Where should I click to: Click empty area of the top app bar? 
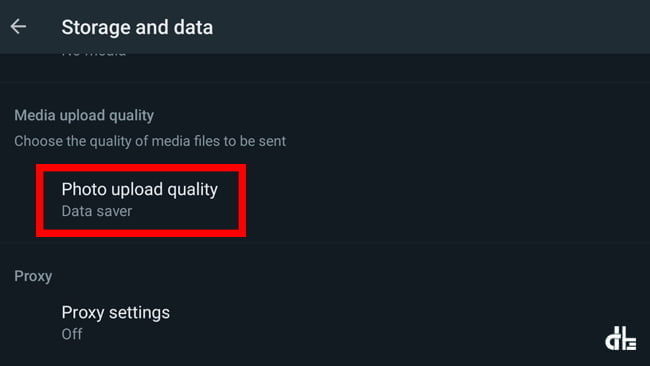point(431,27)
